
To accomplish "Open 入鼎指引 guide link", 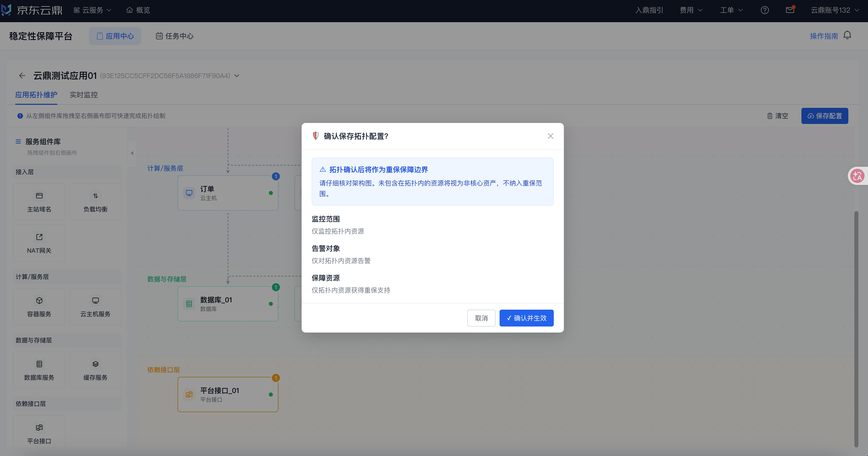I will point(649,10).
